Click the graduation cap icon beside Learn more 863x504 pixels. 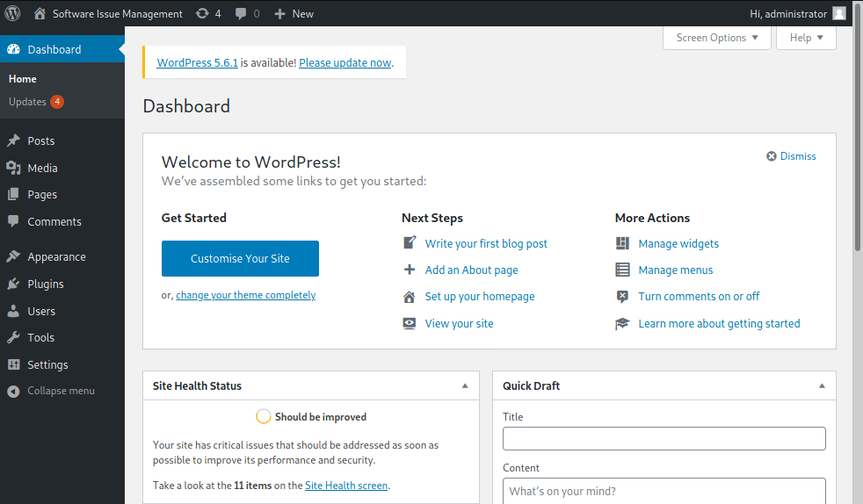pos(622,323)
